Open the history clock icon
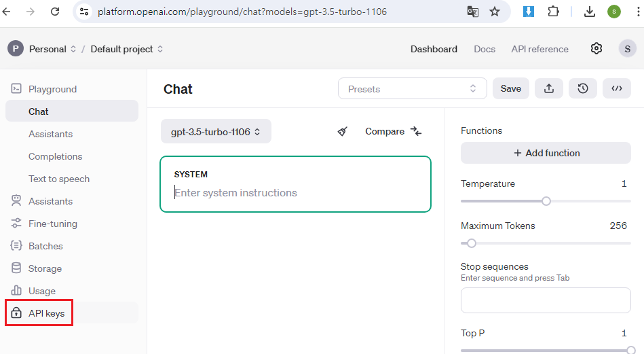Image resolution: width=644 pixels, height=354 pixels. pyautogui.click(x=583, y=88)
